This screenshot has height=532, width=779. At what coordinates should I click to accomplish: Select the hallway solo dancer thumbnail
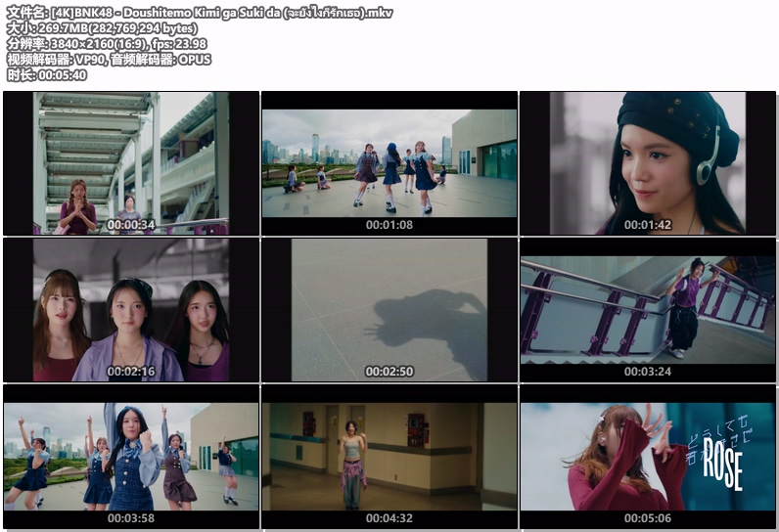389,455
